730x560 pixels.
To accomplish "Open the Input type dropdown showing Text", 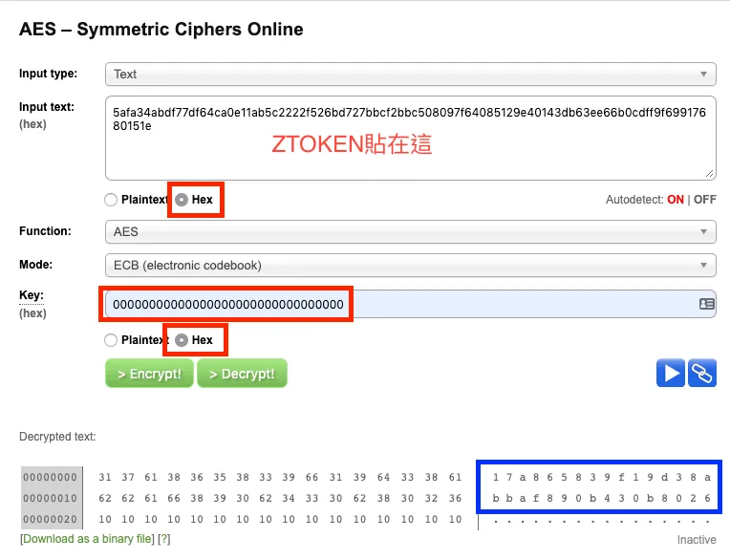I will pyautogui.click(x=410, y=74).
